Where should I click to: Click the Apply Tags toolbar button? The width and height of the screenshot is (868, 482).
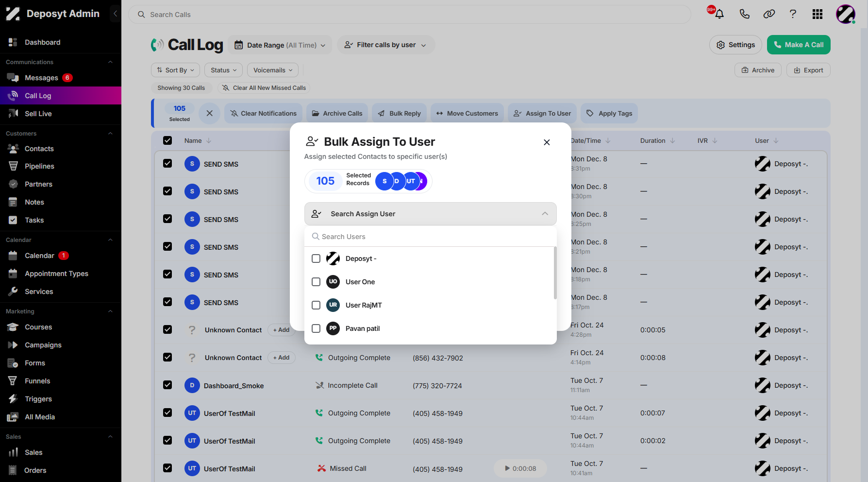click(x=609, y=113)
